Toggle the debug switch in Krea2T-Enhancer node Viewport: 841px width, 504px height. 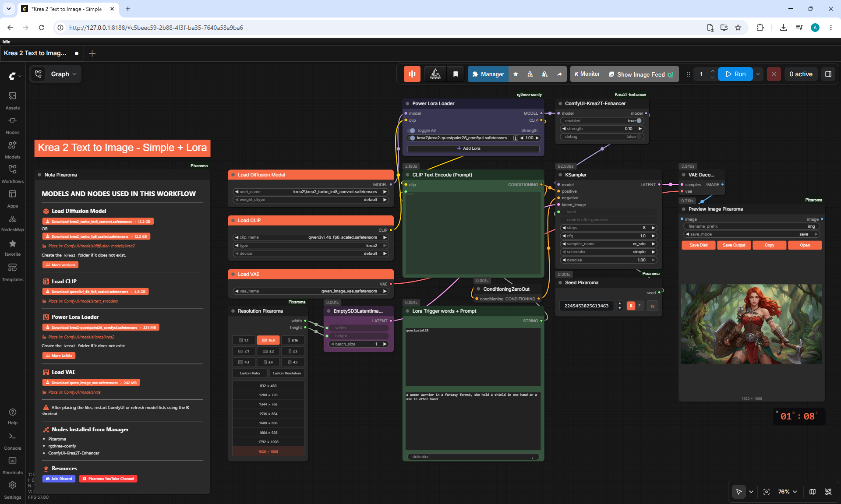click(x=639, y=137)
